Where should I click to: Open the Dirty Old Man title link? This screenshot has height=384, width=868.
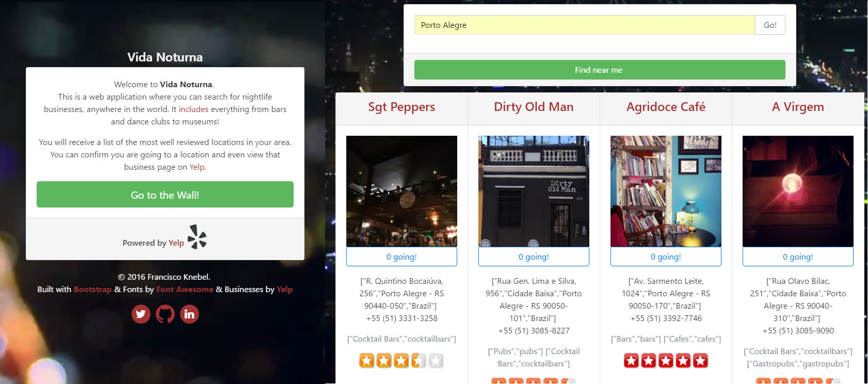(534, 107)
